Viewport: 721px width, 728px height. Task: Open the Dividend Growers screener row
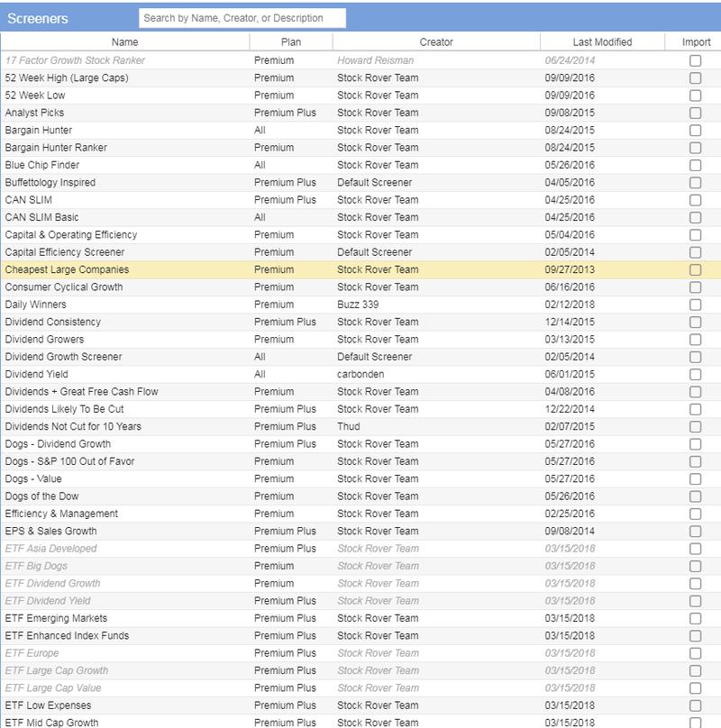coord(44,340)
